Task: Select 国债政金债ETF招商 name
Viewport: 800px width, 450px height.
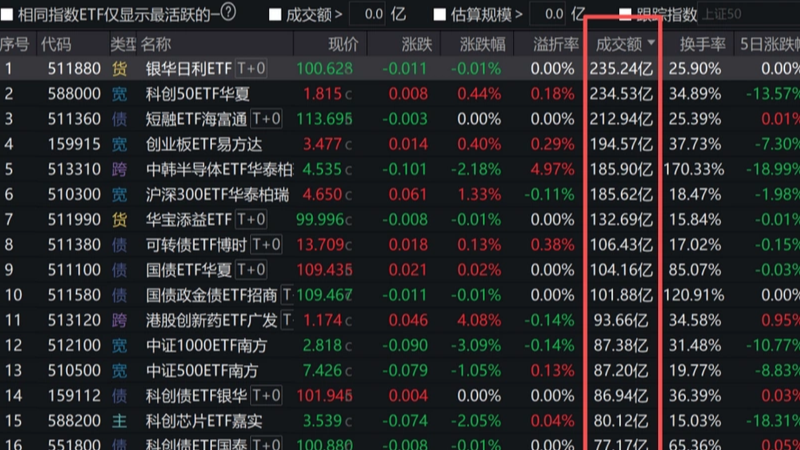Action: 211,295
